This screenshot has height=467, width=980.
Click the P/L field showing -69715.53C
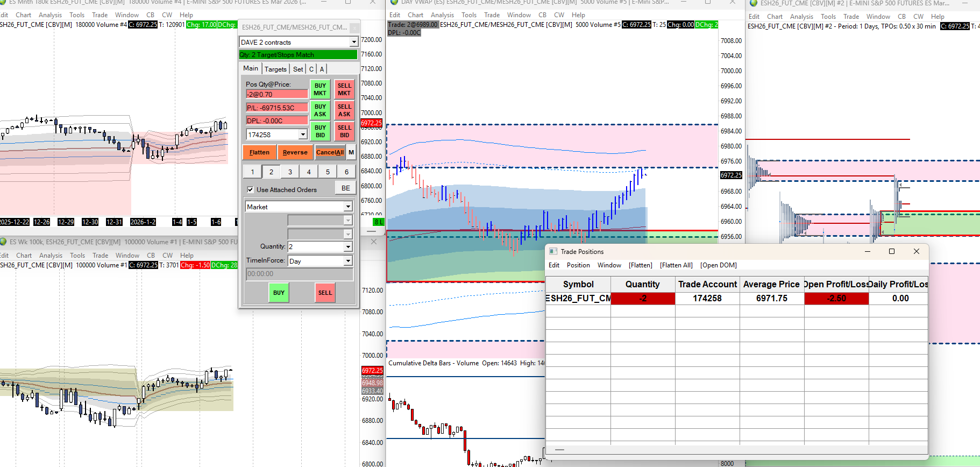(x=276, y=108)
